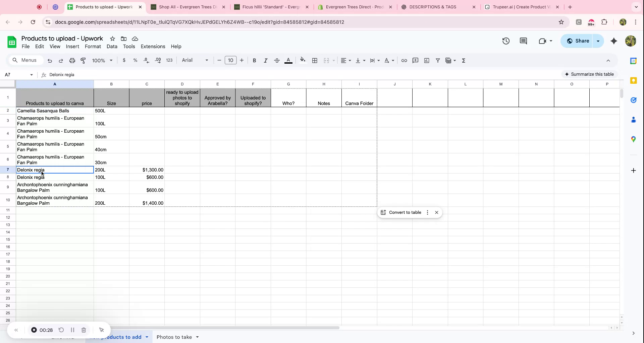The height and width of the screenshot is (343, 644).
Task: Select the Paint format tool
Action: click(x=83, y=61)
